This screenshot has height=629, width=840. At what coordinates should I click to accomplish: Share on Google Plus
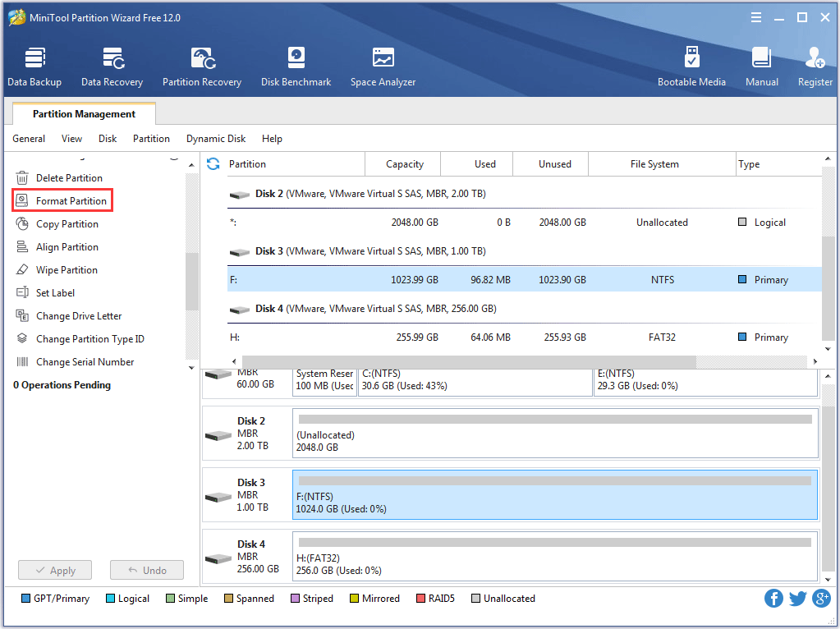click(x=821, y=598)
